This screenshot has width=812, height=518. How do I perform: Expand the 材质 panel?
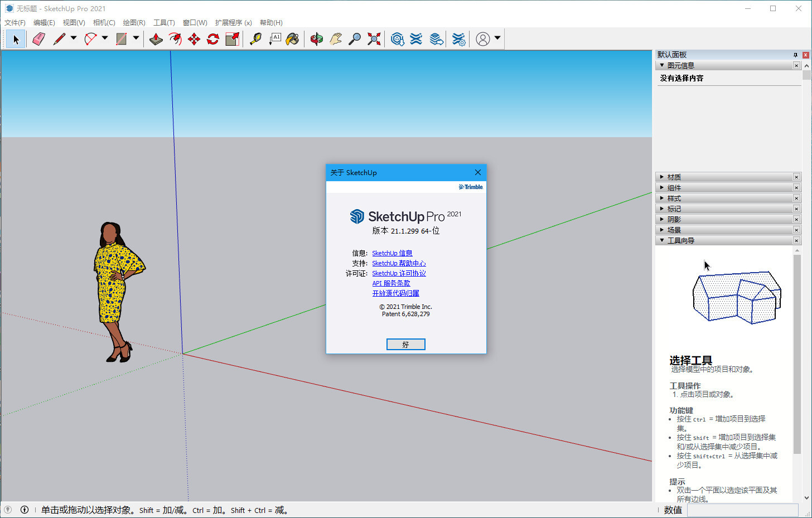coord(662,177)
